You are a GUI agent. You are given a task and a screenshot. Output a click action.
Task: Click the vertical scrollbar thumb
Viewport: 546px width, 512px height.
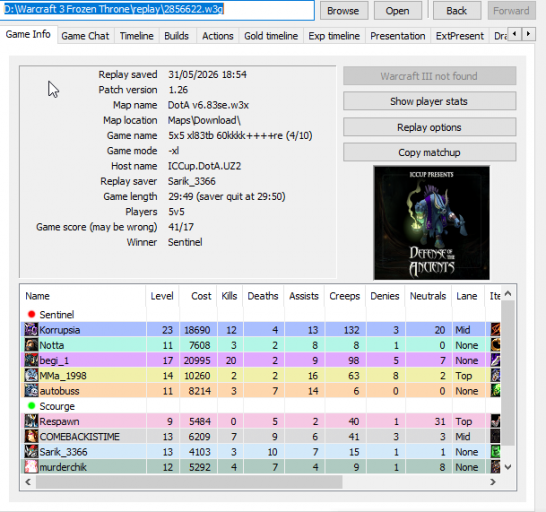tap(508, 373)
